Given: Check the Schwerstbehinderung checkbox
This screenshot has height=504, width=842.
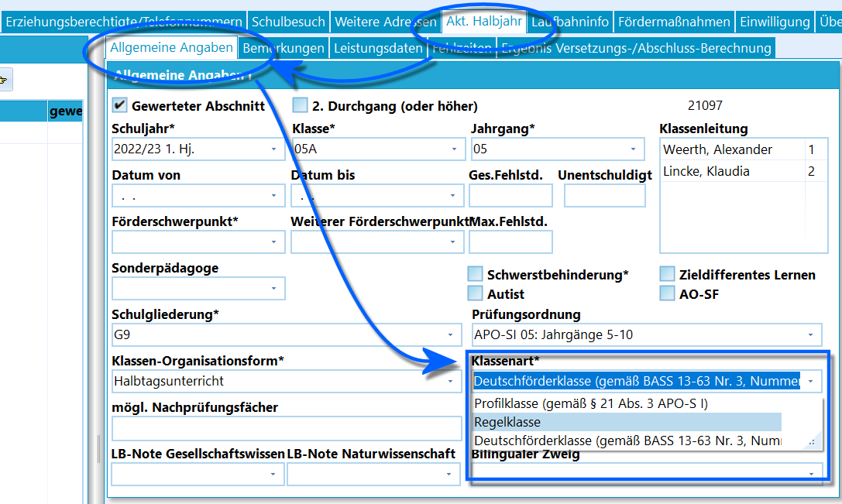Looking at the screenshot, I should pos(475,274).
